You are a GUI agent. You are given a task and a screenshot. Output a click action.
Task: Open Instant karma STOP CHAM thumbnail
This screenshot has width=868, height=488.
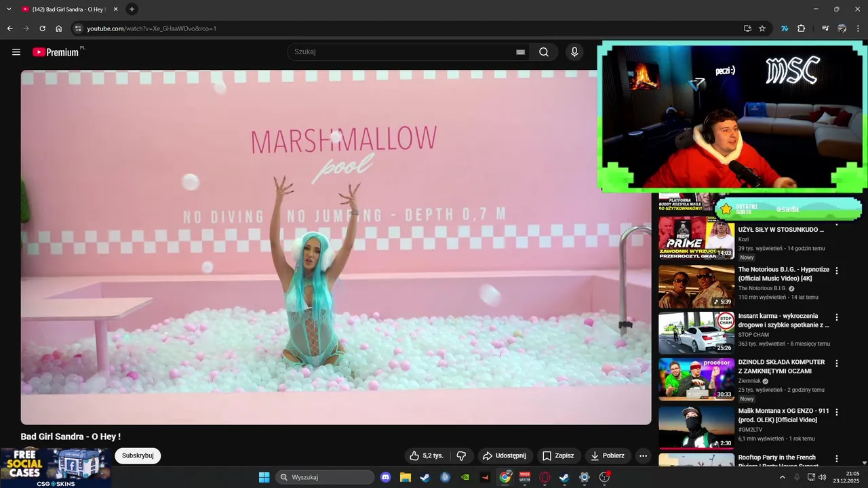point(696,333)
